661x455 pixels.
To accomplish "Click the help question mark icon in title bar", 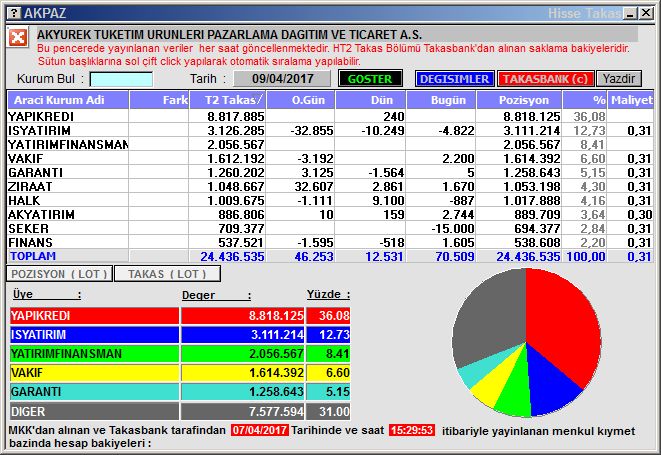I will (x=14, y=13).
